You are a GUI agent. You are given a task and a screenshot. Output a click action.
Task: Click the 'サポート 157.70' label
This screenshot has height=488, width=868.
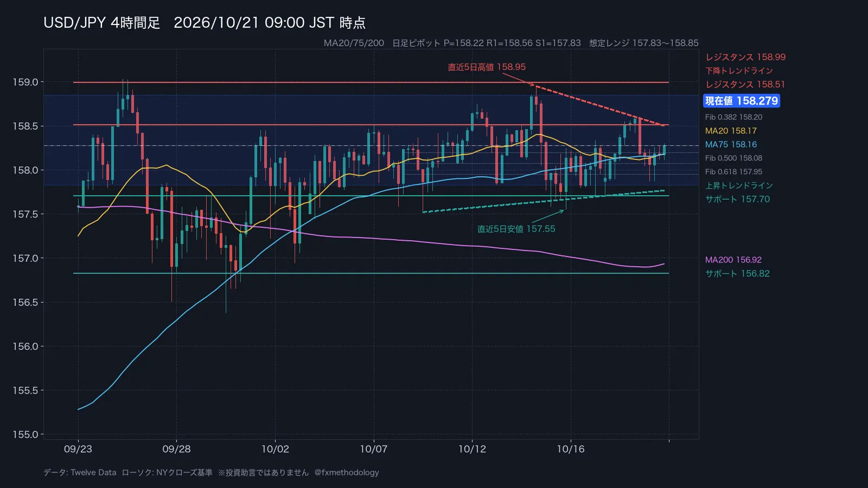point(737,199)
